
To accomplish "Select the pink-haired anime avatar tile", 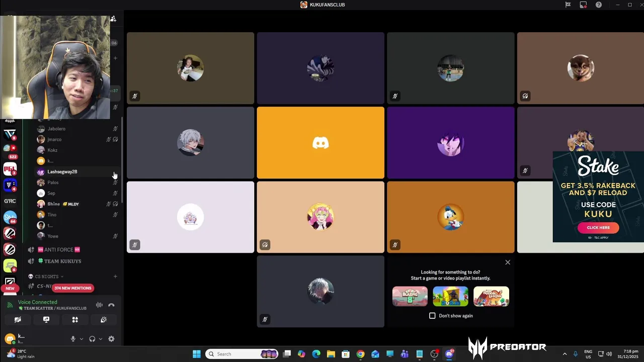I will click(320, 217).
